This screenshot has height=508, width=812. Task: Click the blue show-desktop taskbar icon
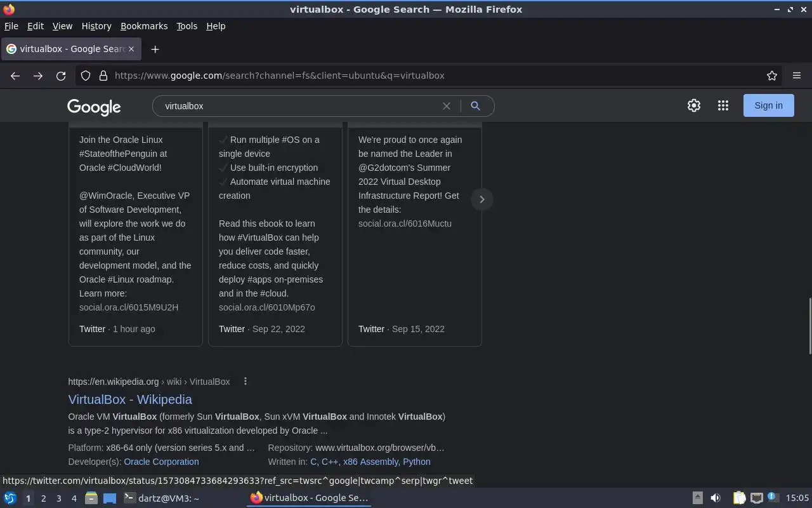pos(110,498)
